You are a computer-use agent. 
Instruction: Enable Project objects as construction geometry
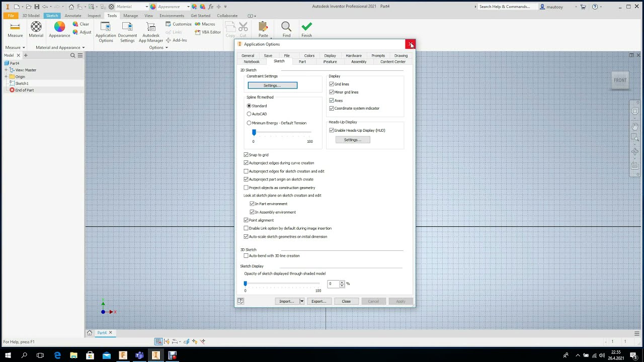tap(246, 188)
